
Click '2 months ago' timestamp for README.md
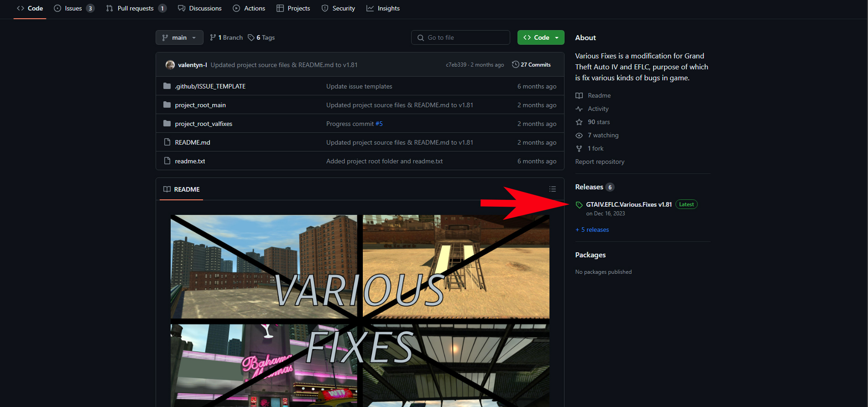(x=537, y=142)
